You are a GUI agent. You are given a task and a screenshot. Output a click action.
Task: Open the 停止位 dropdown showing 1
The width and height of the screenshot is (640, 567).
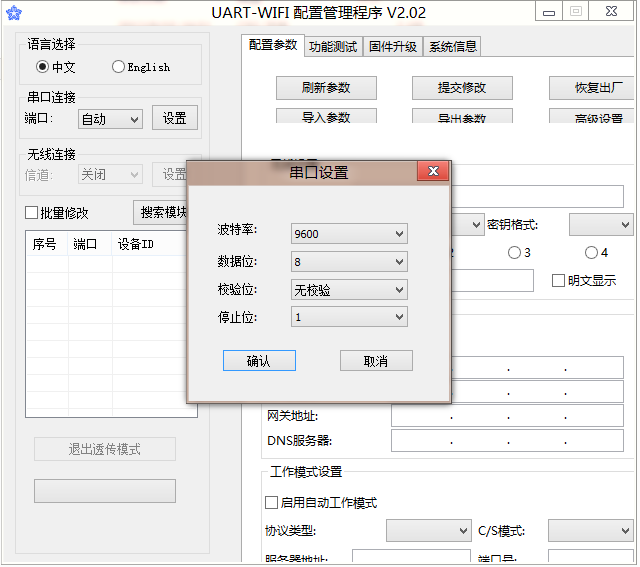tap(349, 317)
